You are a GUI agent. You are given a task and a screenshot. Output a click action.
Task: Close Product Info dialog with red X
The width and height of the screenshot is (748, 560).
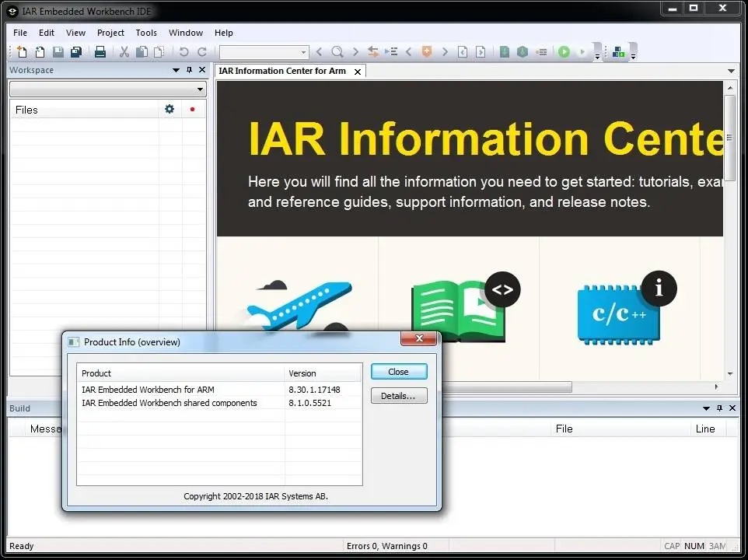[418, 338]
